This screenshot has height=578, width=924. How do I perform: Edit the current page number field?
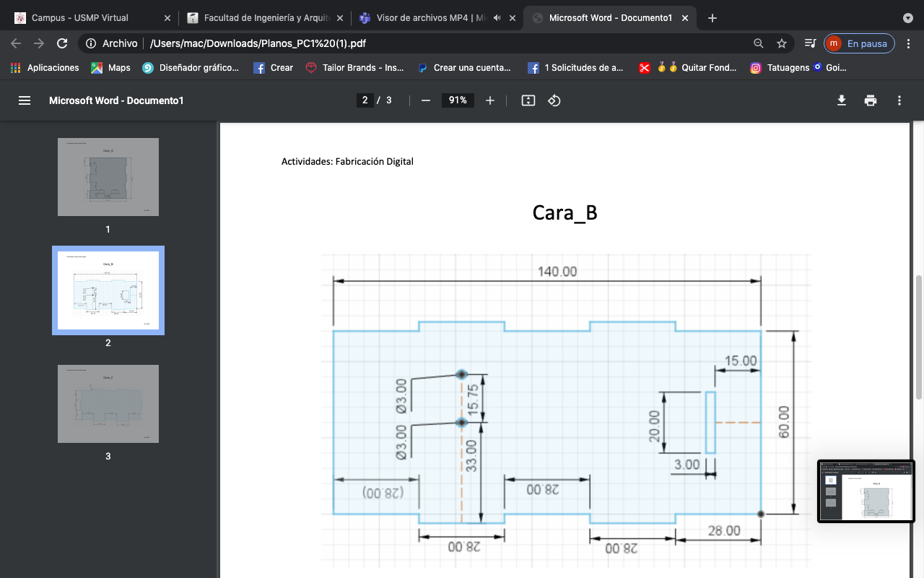click(365, 100)
